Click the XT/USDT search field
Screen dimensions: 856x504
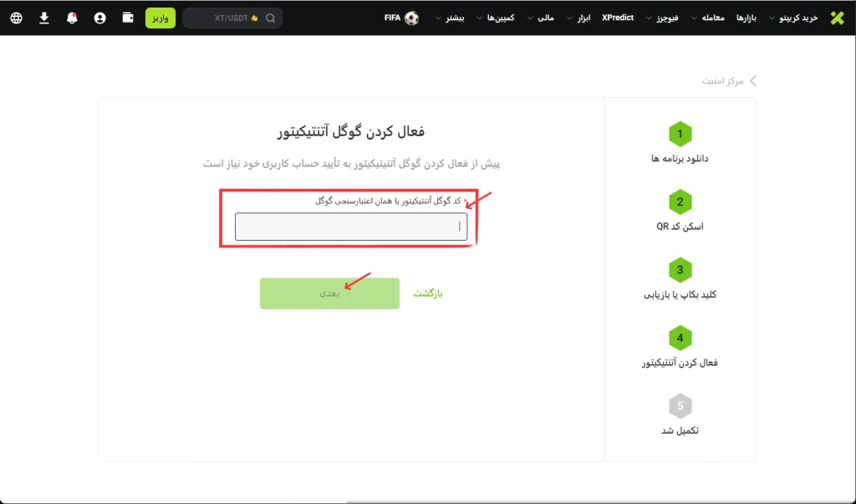[232, 18]
